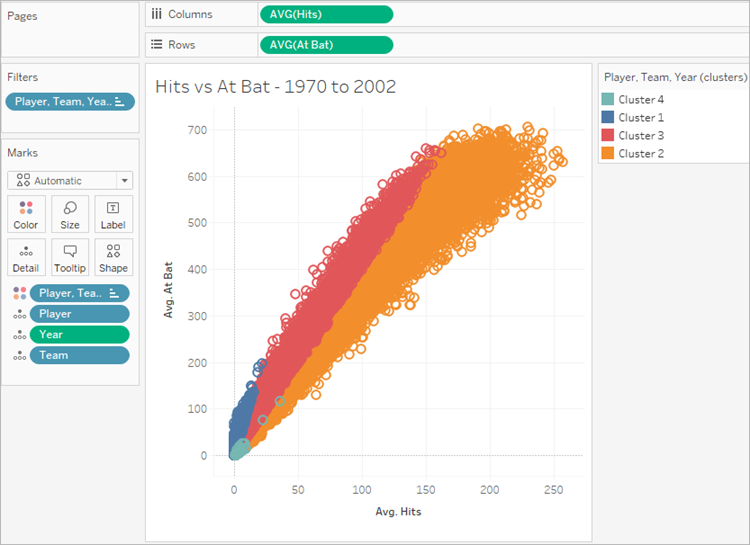
Task: Click the Pages shelf label
Action: click(22, 16)
